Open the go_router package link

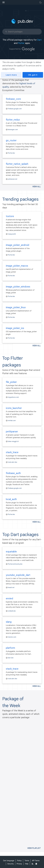11,140
